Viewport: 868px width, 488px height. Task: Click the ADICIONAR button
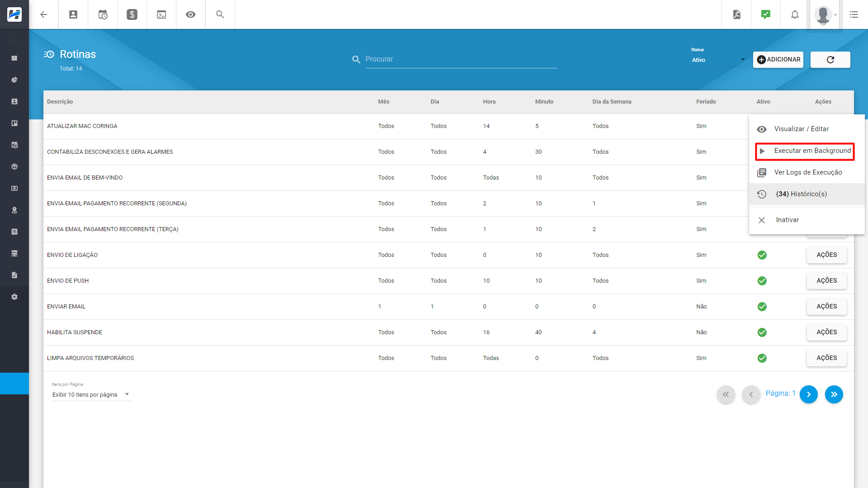tap(778, 60)
